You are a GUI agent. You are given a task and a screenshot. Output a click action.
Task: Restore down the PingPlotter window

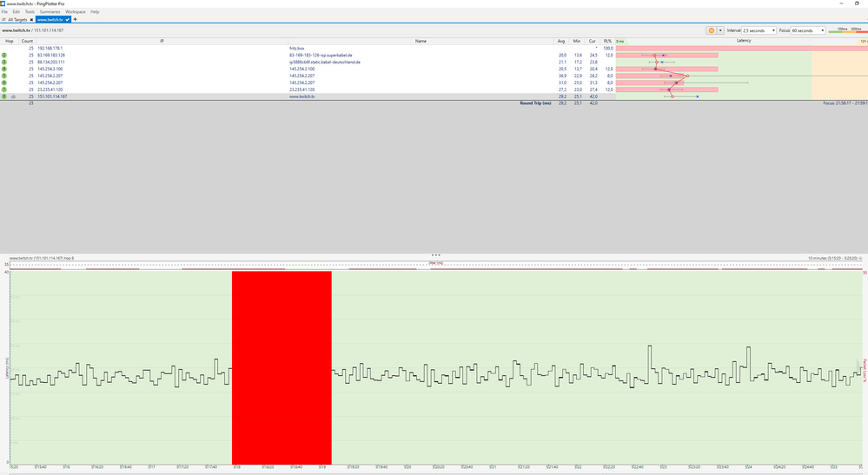pyautogui.click(x=857, y=3)
